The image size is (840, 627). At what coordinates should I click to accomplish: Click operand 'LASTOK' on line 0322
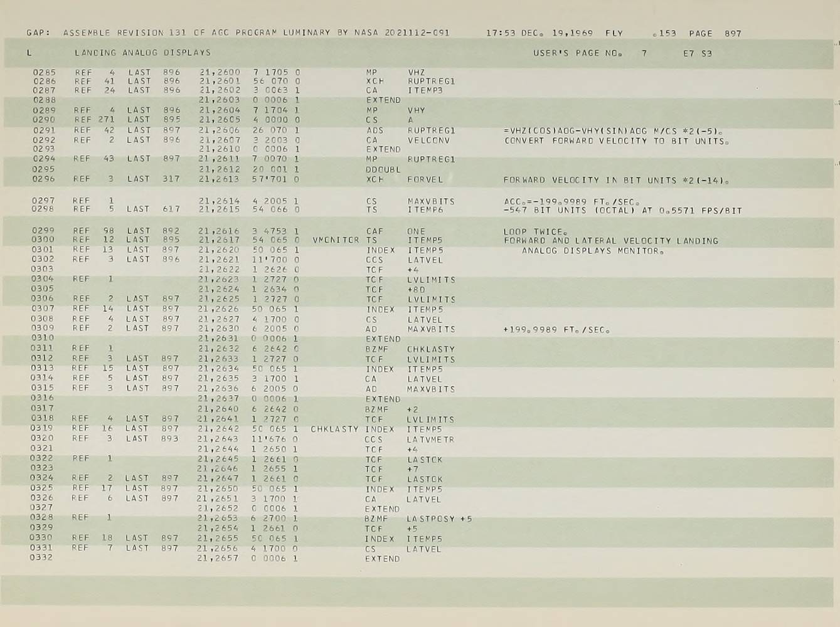(x=424, y=460)
